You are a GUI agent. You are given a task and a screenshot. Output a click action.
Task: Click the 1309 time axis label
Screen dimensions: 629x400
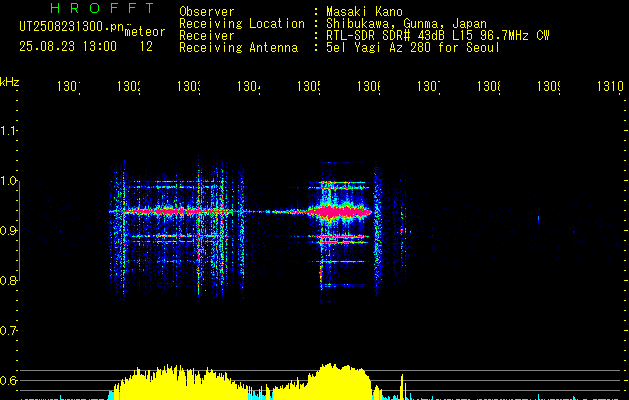pyautogui.click(x=549, y=86)
